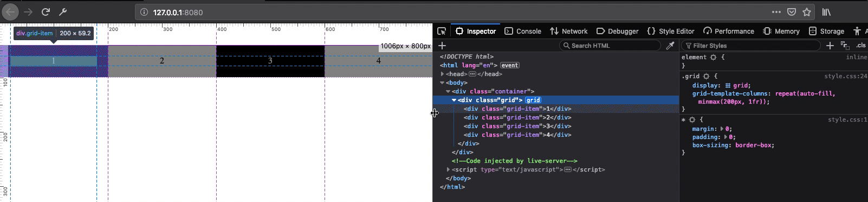
Task: Open the Memory tab
Action: (x=781, y=31)
